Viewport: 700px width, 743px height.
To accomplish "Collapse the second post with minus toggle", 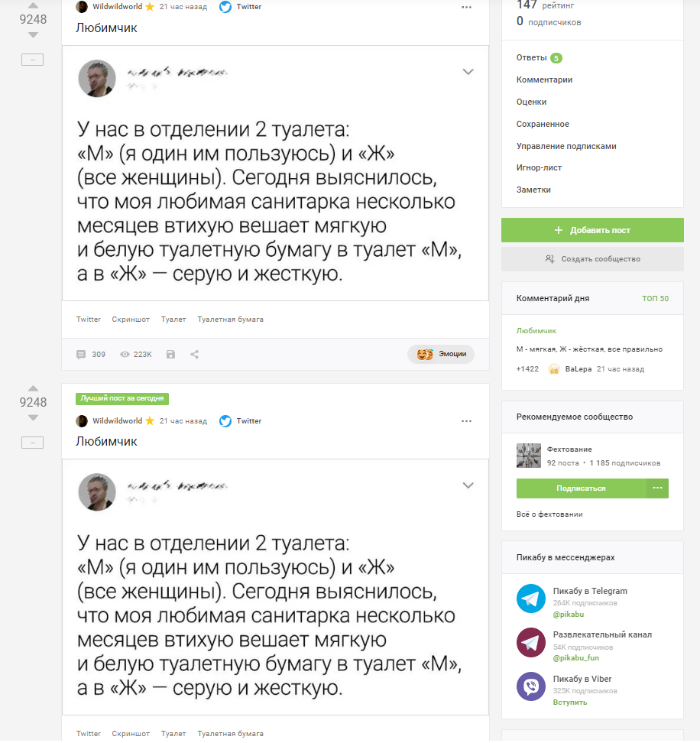I will tap(33, 442).
